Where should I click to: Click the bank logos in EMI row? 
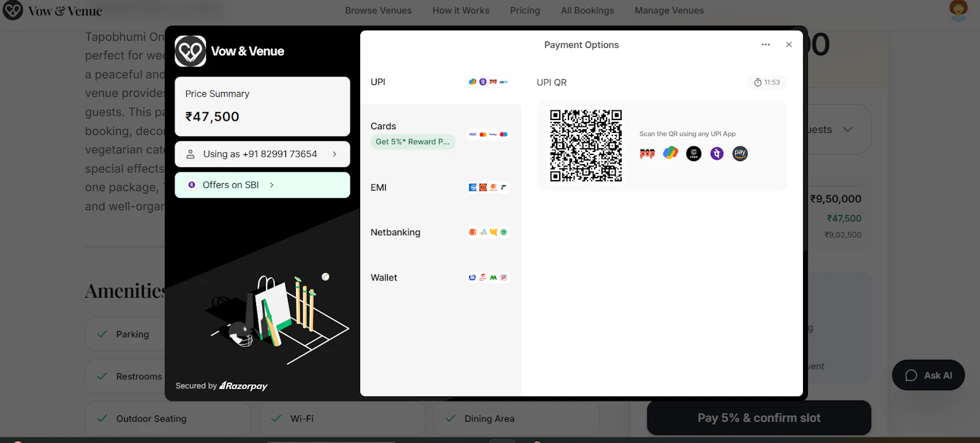pyautogui.click(x=488, y=187)
